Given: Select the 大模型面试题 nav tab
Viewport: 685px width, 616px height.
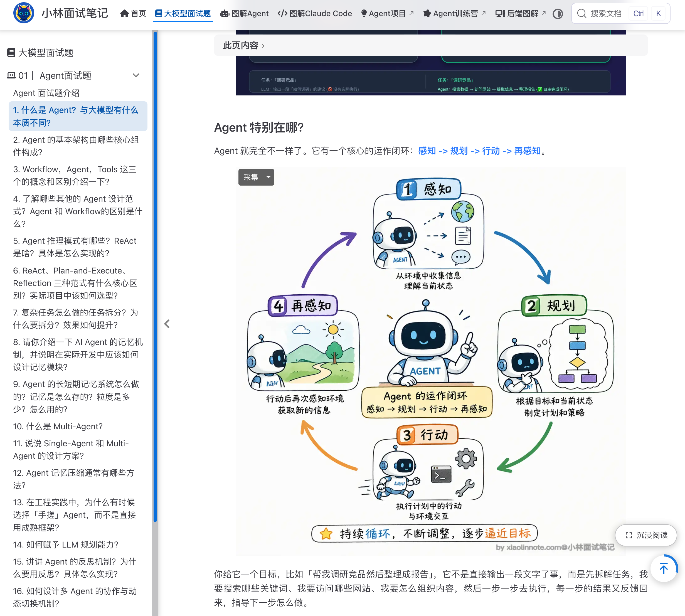Looking at the screenshot, I should click(x=183, y=14).
